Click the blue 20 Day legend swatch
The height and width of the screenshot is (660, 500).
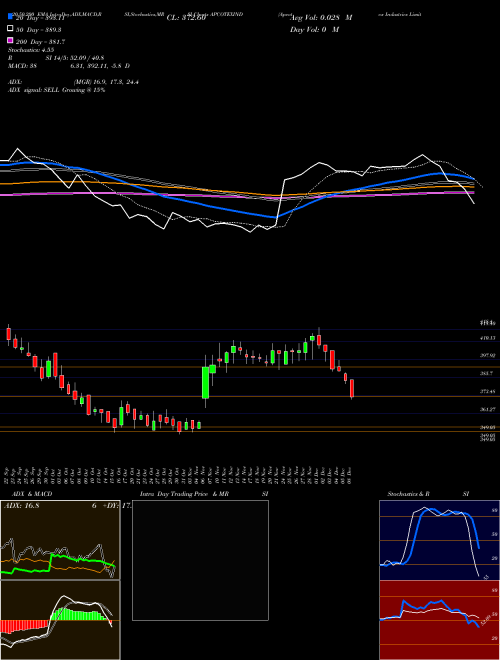tap(10, 16)
